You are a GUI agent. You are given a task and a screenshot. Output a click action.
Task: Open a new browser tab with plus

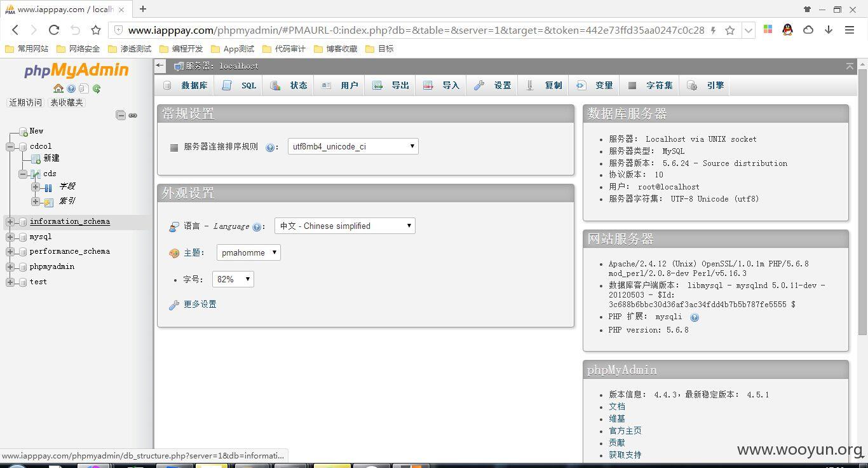coord(143,9)
